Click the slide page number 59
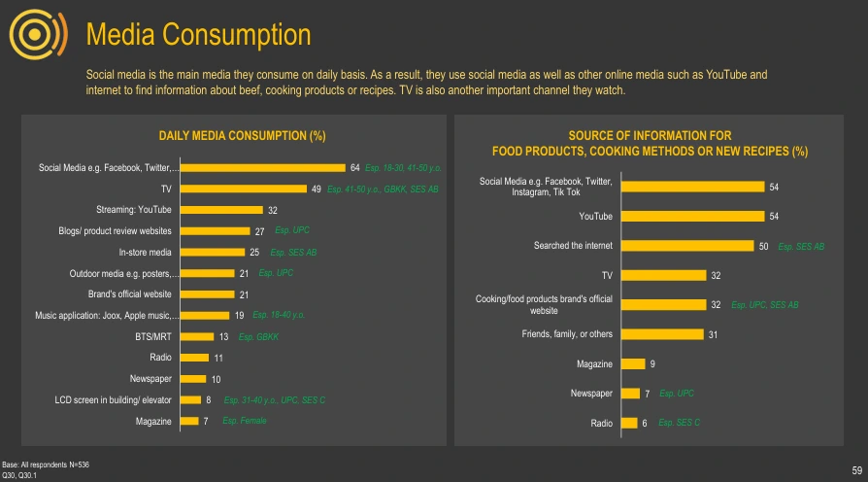The width and height of the screenshot is (868, 482). click(856, 470)
